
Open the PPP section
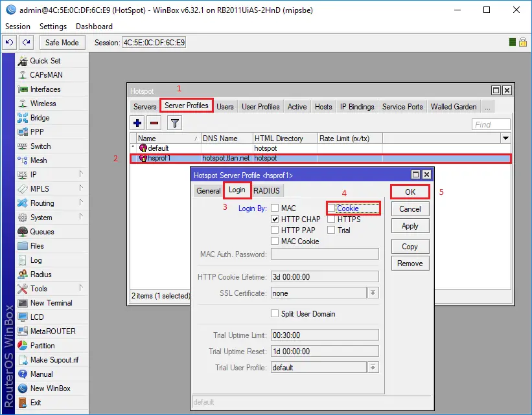point(37,132)
